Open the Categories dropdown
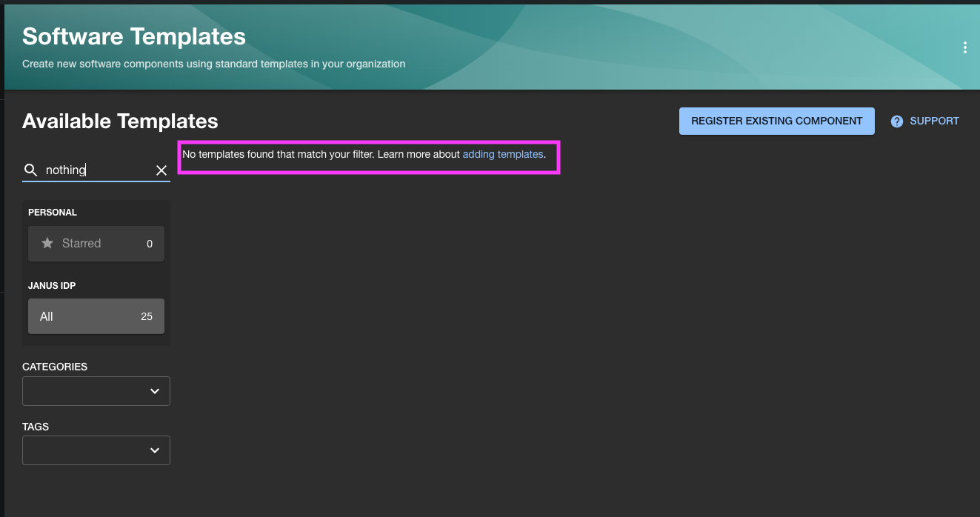This screenshot has width=980, height=517. tap(96, 391)
